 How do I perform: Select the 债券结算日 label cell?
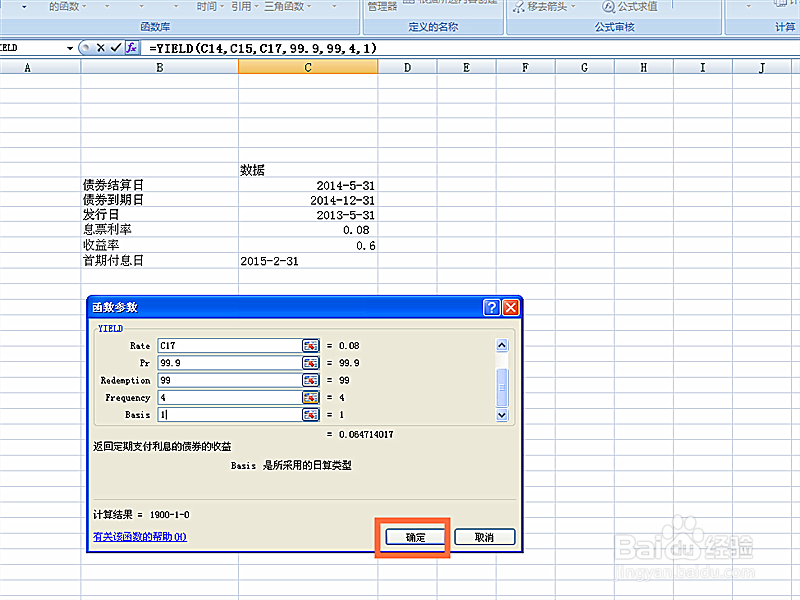pos(159,185)
